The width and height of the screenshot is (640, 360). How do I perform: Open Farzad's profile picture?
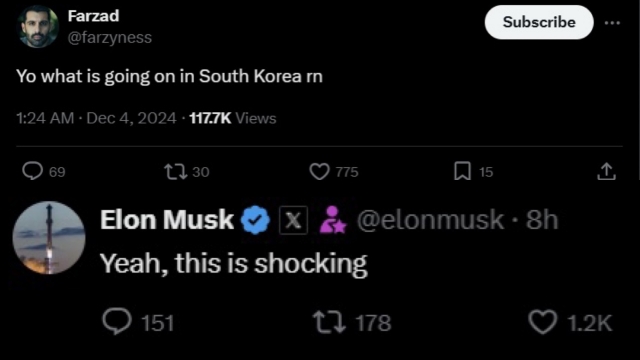[38, 27]
